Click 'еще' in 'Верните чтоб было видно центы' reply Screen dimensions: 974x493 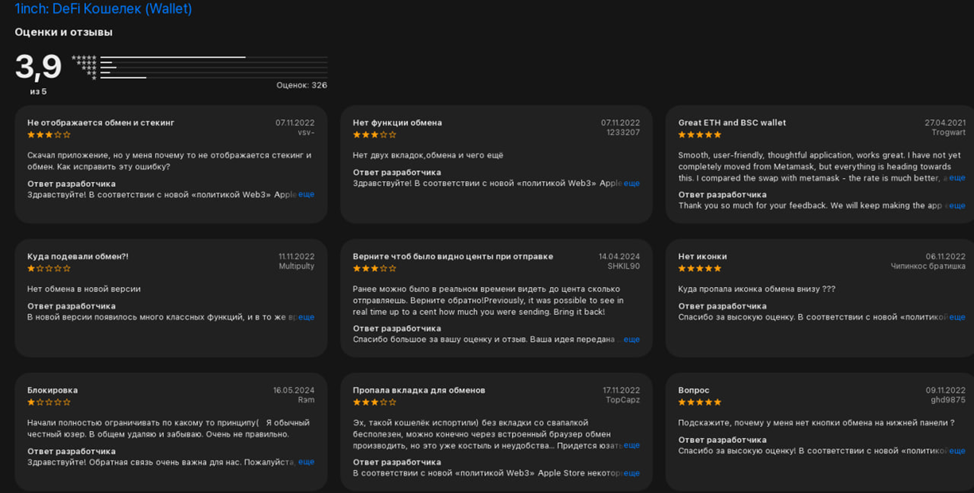pos(632,340)
